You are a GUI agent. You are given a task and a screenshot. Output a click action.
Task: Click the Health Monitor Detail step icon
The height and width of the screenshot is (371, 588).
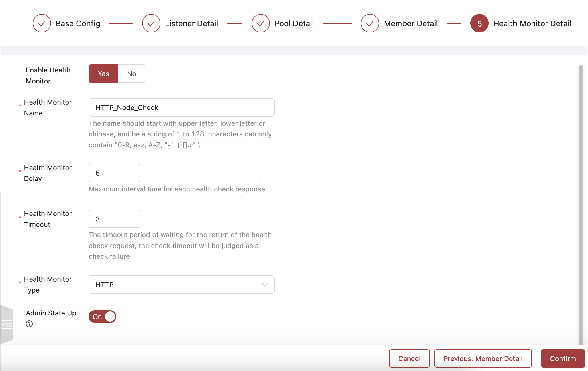tap(479, 23)
